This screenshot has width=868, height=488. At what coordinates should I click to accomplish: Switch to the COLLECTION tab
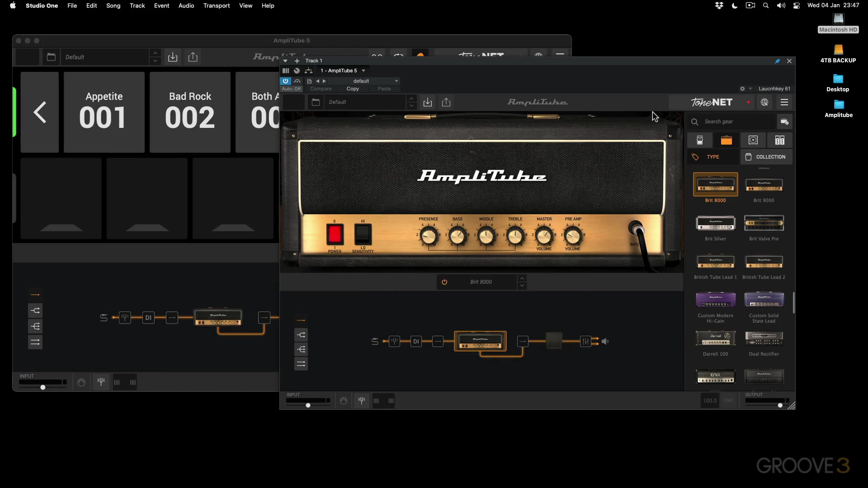pyautogui.click(x=766, y=157)
